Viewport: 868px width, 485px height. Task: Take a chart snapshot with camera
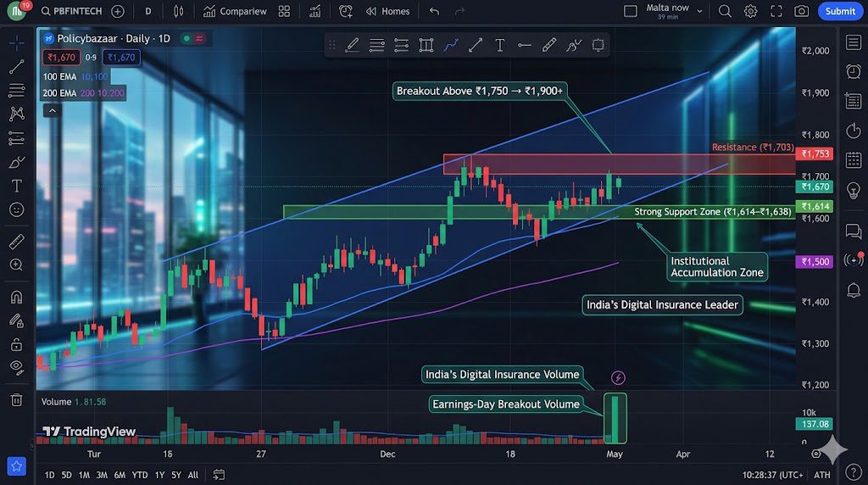[x=801, y=11]
